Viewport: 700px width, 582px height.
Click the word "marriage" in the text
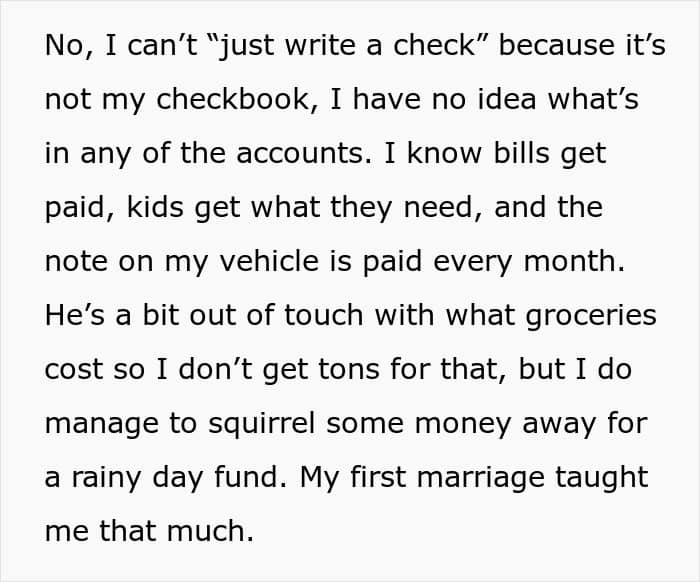480,478
